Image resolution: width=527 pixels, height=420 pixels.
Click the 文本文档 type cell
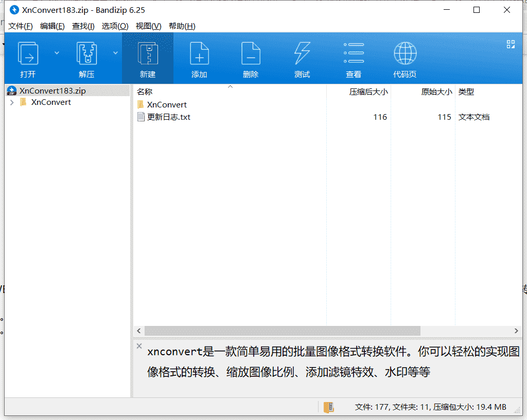pos(474,117)
